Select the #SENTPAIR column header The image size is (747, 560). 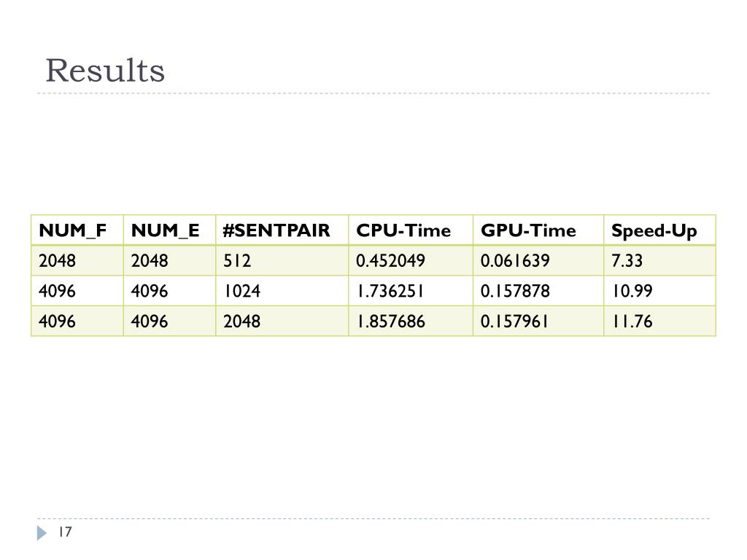[x=276, y=230]
